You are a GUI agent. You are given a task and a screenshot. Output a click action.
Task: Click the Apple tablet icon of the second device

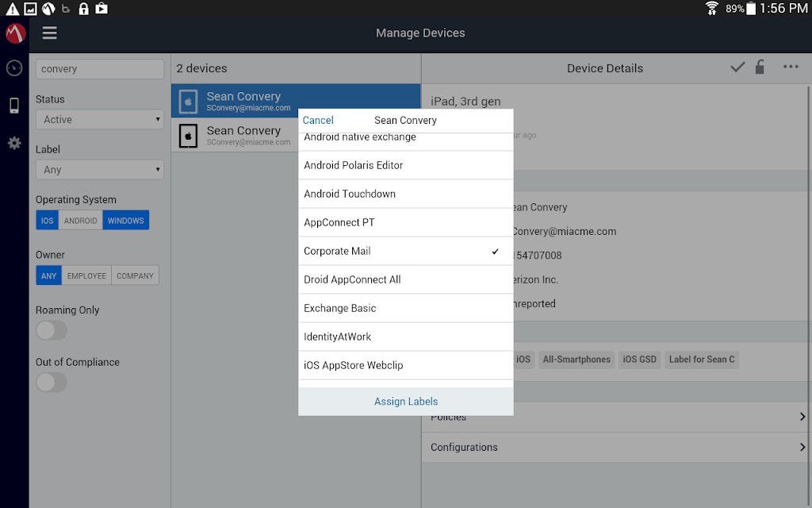click(188, 136)
